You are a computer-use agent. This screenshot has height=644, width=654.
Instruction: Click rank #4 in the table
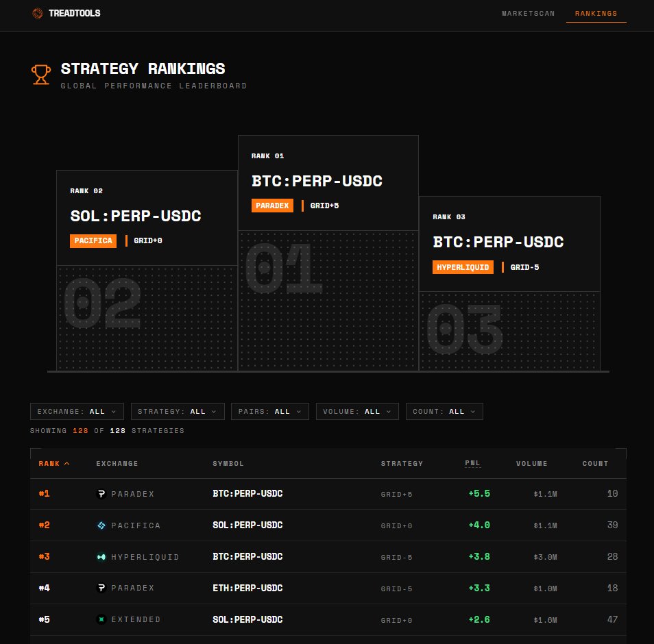(44, 588)
